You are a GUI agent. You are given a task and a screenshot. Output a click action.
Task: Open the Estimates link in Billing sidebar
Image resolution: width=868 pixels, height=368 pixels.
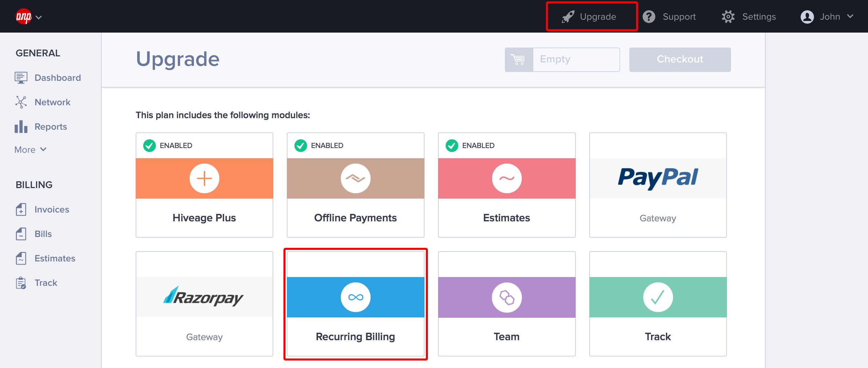[55, 258]
